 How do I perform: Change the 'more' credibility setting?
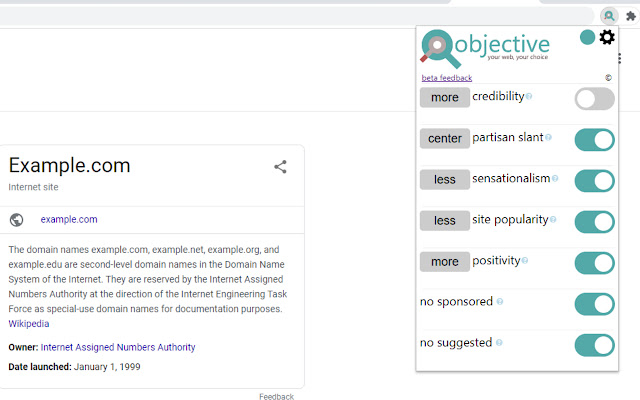[x=444, y=98]
